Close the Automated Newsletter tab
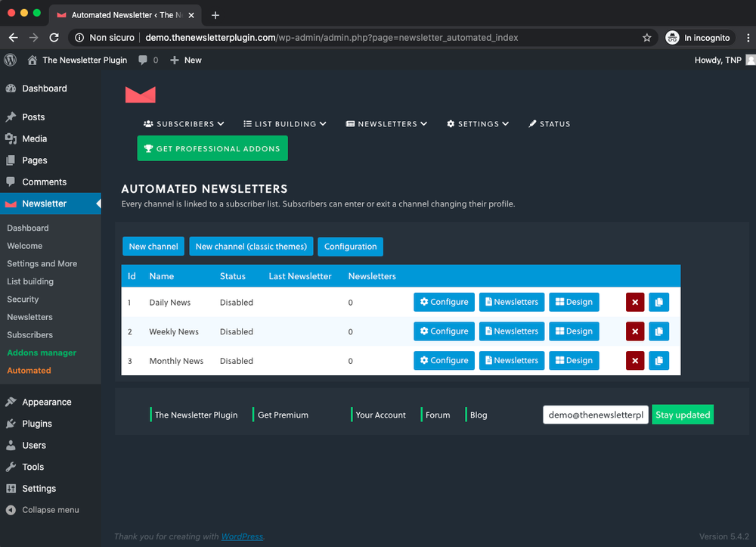 [191, 15]
